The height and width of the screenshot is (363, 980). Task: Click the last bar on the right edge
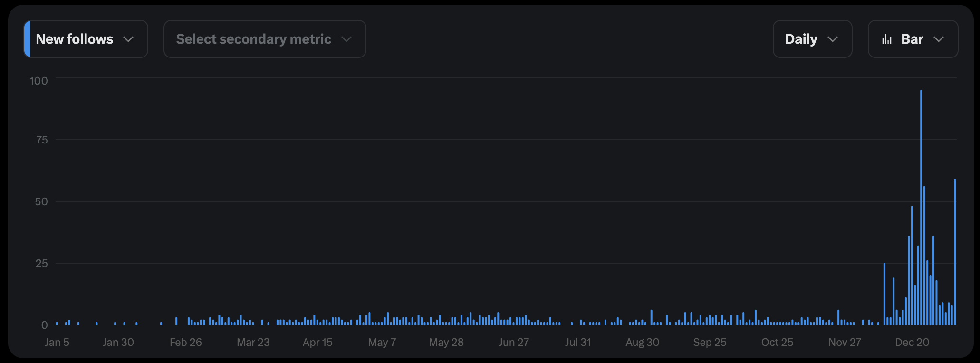point(955,252)
